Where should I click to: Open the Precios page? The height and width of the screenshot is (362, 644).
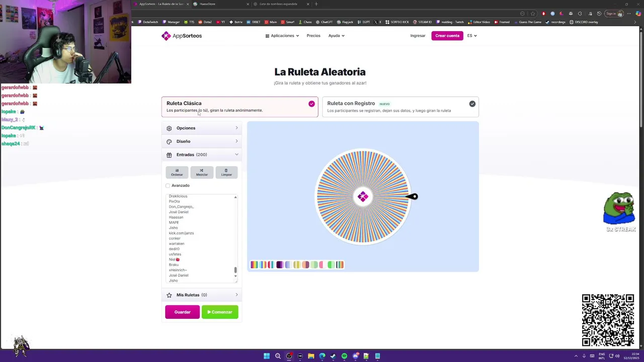[313, 36]
